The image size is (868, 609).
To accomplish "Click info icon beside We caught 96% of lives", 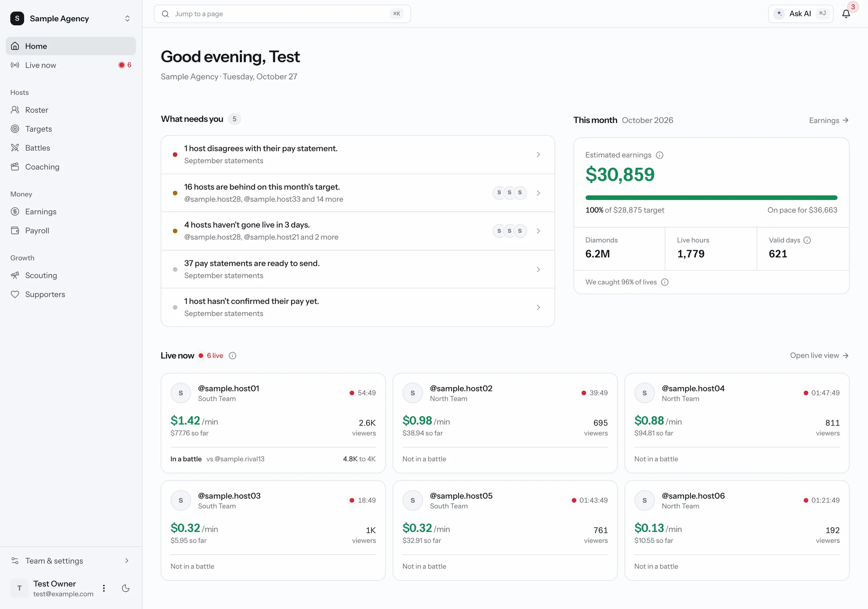I will [x=665, y=282].
